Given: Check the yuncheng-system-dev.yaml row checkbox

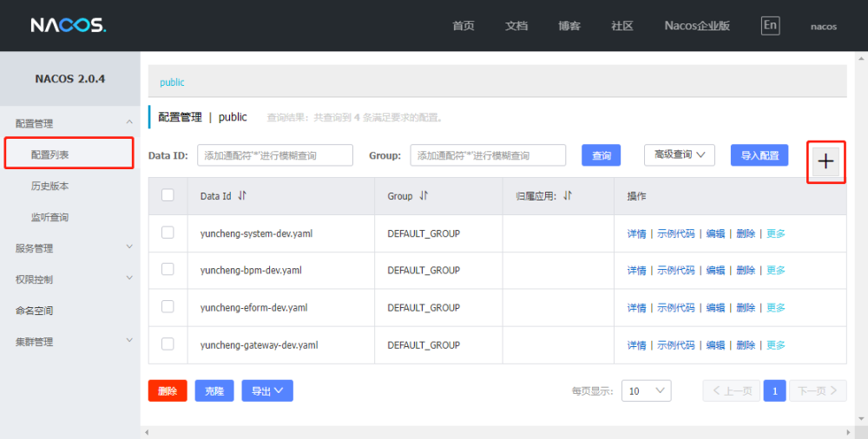Looking at the screenshot, I should click(x=168, y=233).
